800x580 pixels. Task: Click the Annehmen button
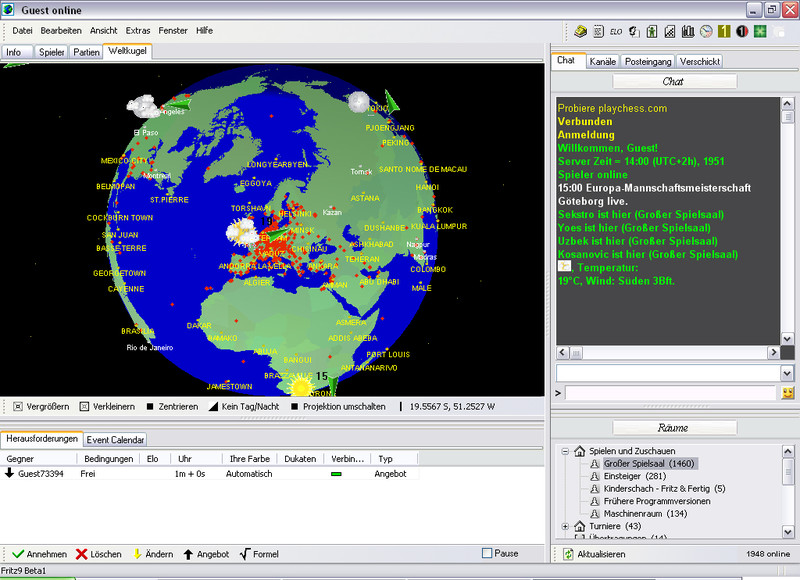(39, 554)
